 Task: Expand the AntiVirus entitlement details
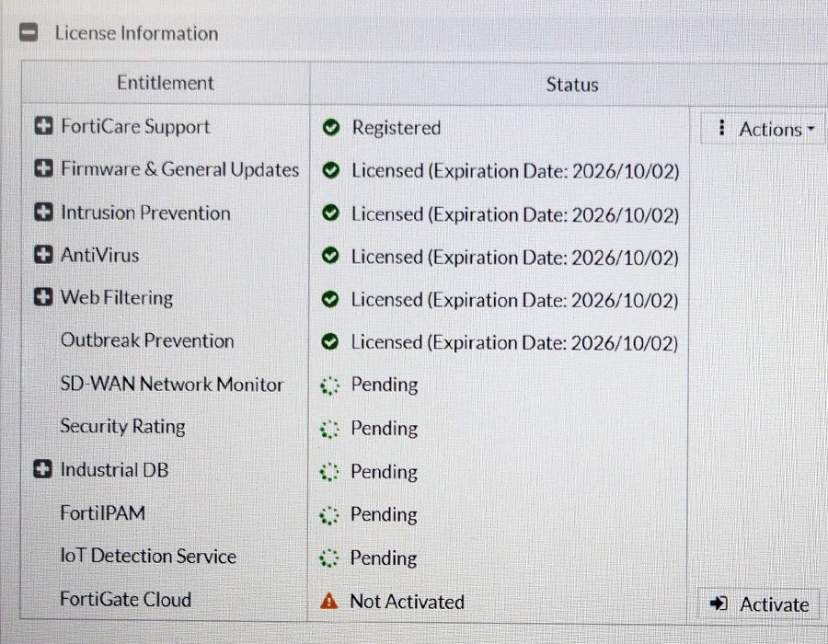coord(43,255)
